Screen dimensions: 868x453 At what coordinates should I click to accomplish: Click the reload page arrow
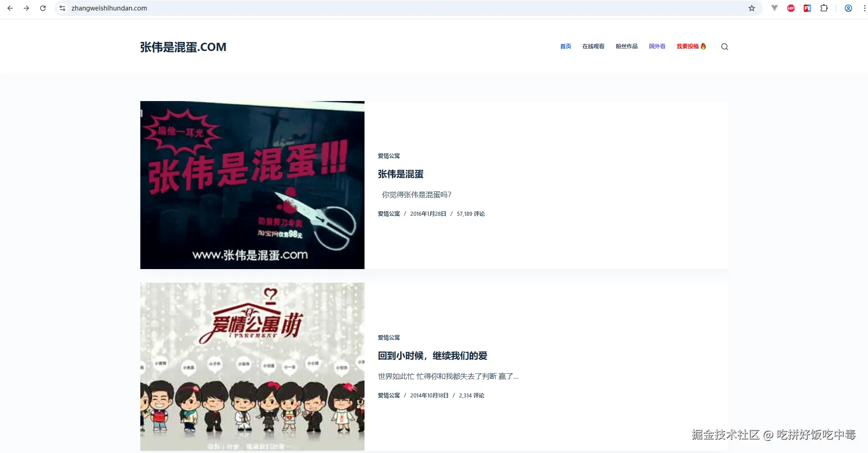point(43,8)
